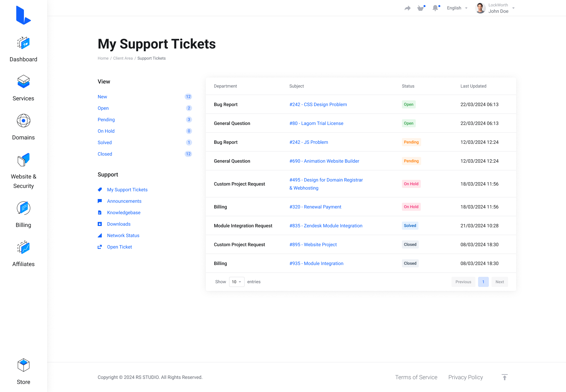This screenshot has height=392, width=566.
Task: Open ticket #690 - Animation Website Builder
Action: (324, 161)
